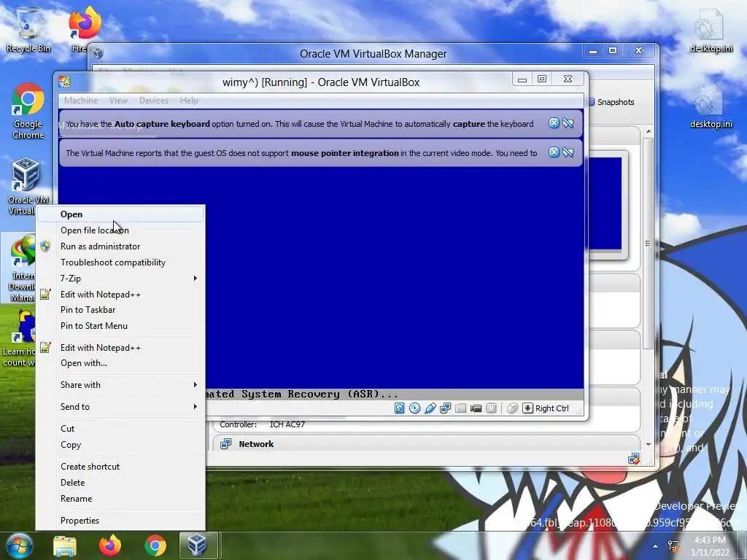Click the scroll down arrow in VirtualBox Manager details
Image resolution: width=747 pixels, height=560 pixels.
pos(648,444)
